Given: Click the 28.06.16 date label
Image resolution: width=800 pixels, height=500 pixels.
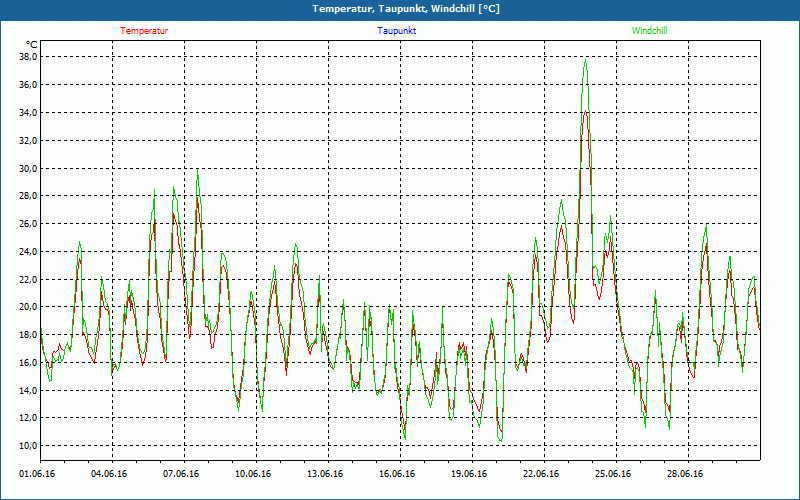Looking at the screenshot, I should (x=685, y=474).
